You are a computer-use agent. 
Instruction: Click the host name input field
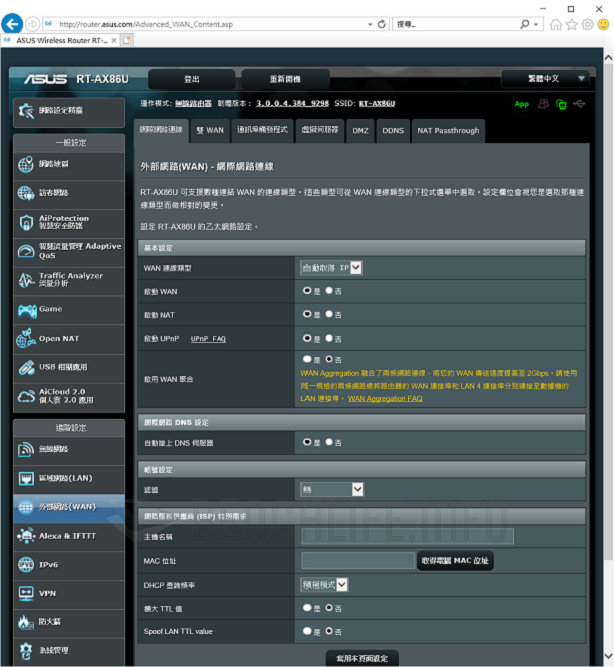(x=407, y=536)
